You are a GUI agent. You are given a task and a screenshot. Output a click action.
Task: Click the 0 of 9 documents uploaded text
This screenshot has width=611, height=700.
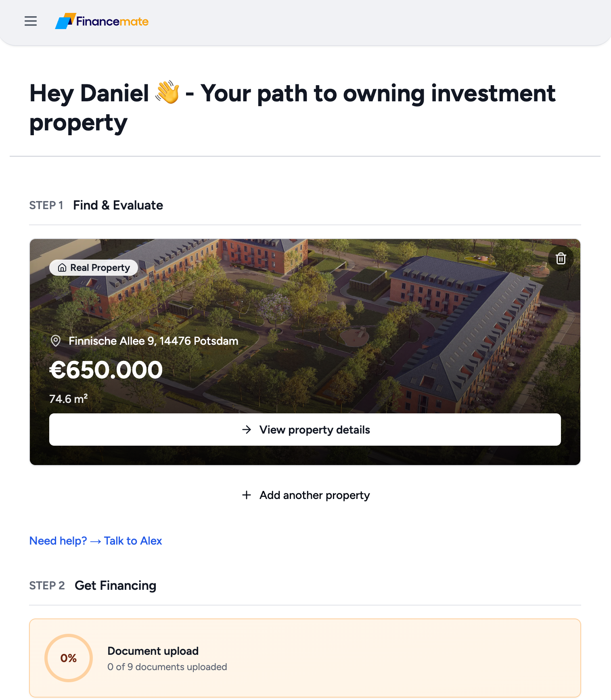point(167,667)
